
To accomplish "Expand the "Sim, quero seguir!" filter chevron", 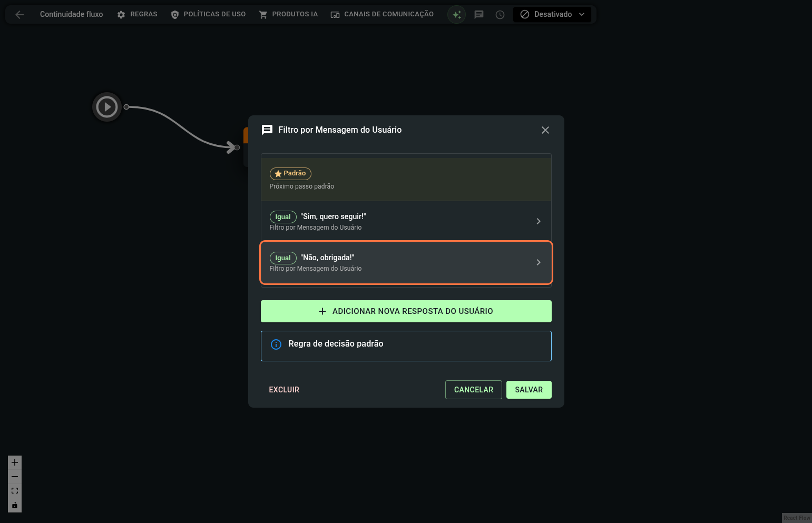I will (538, 221).
